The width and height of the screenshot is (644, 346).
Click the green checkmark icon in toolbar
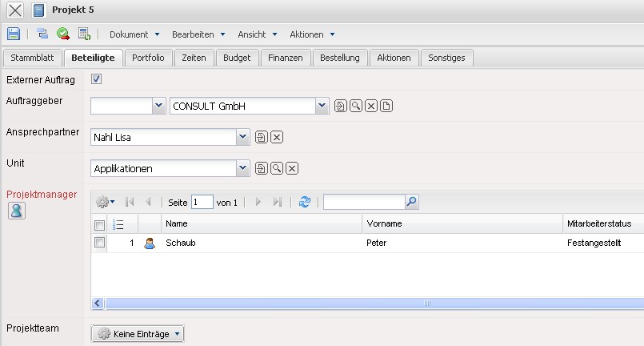click(x=62, y=34)
